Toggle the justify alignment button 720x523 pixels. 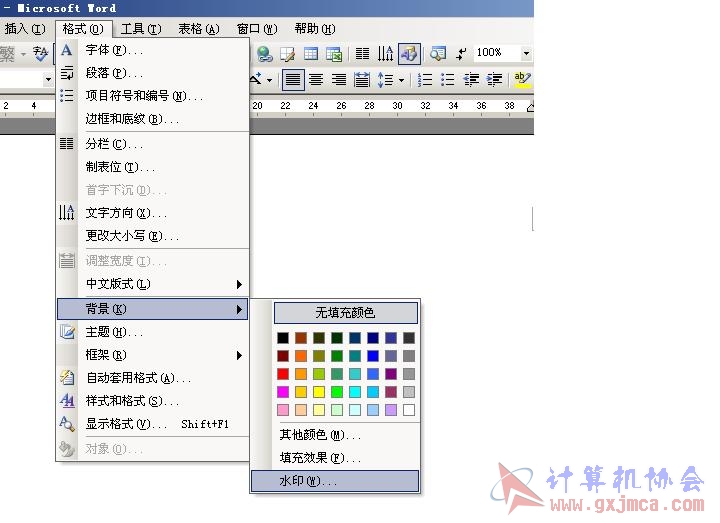point(293,80)
